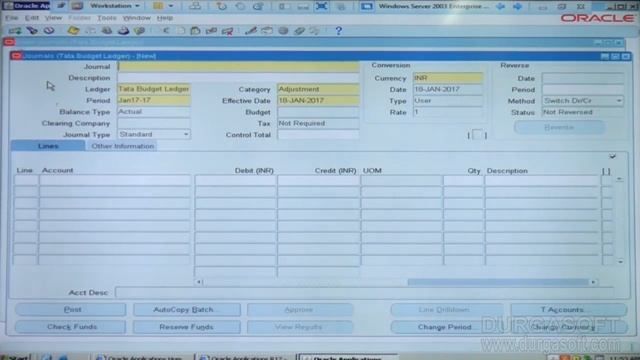Viewport: 640px width, 360px height.
Task: Open the Workstation dropdown menu
Action: click(x=115, y=6)
